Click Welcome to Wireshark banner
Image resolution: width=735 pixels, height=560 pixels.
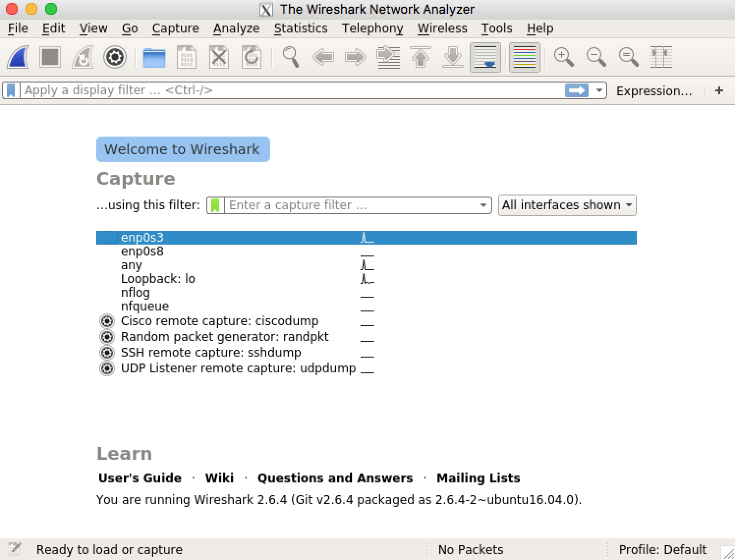[x=183, y=149]
